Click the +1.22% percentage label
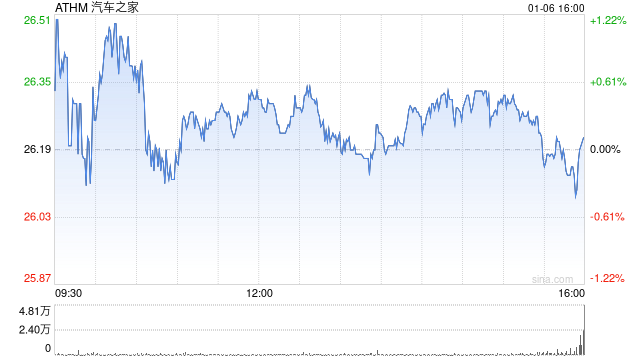This screenshot has height=360, width=640. [608, 20]
